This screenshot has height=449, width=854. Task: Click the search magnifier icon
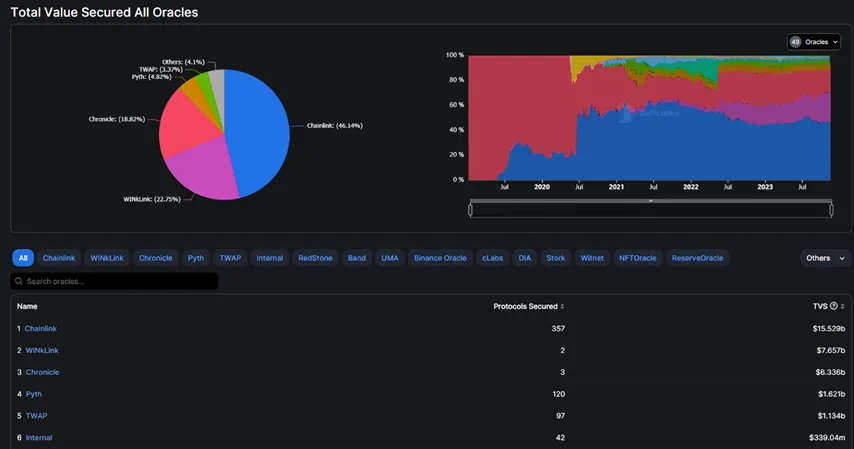19,281
